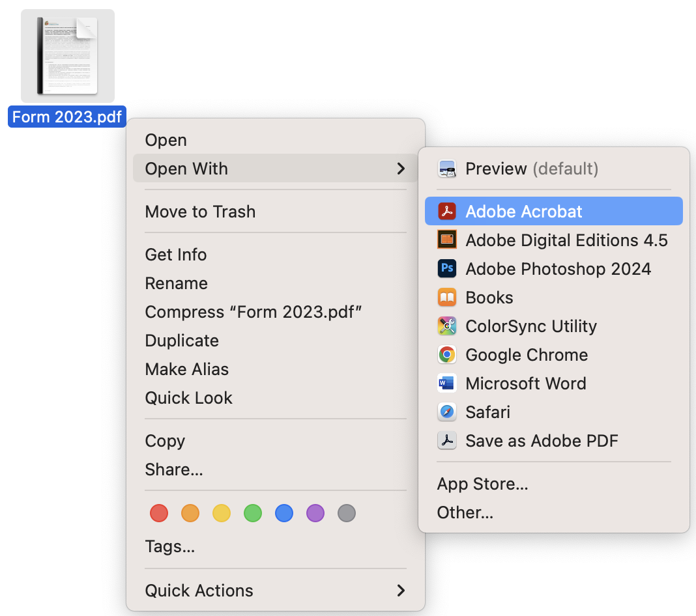
Task: Apply the purple tag color
Action: click(315, 513)
